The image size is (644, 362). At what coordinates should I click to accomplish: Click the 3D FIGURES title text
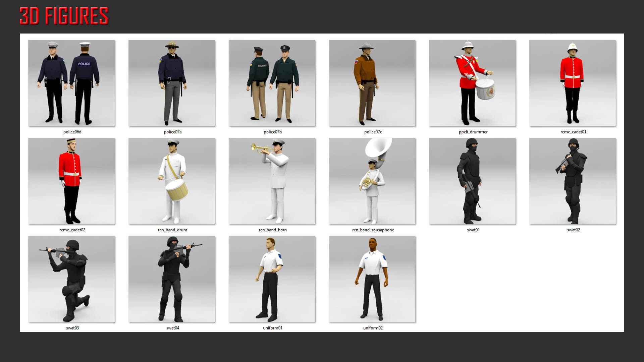coord(64,16)
